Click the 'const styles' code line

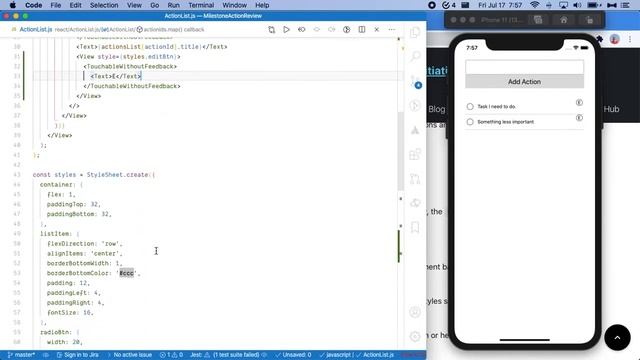[94, 175]
